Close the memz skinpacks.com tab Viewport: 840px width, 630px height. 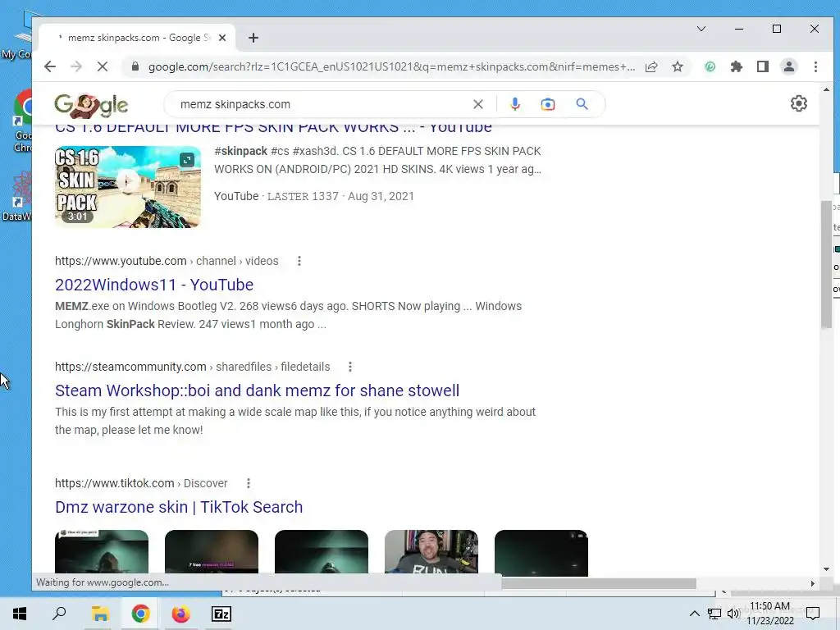pyautogui.click(x=222, y=38)
